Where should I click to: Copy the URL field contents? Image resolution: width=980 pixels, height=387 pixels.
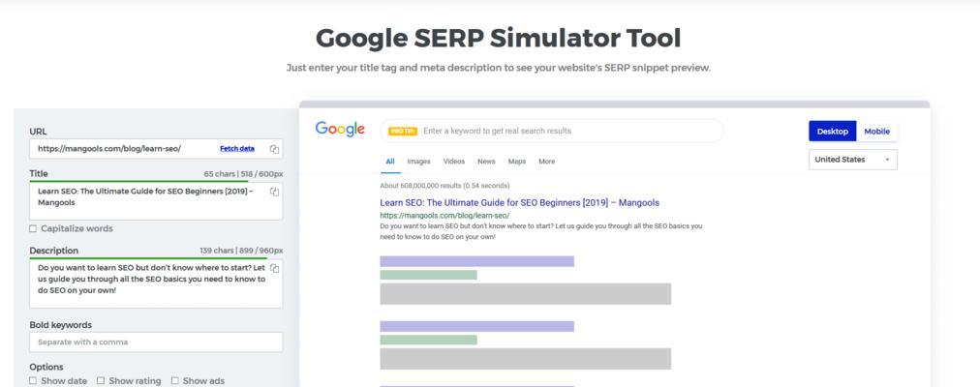pos(274,149)
